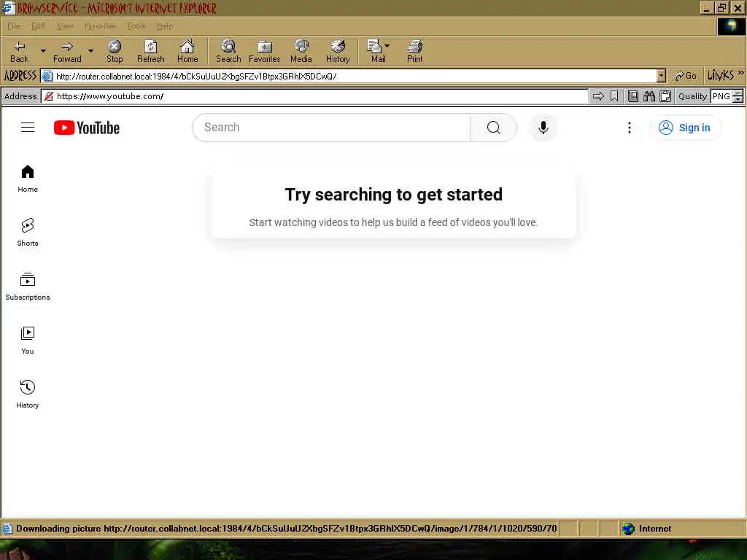The width and height of the screenshot is (747, 560).
Task: Open the Favorites menu in menu bar
Action: coord(100,26)
